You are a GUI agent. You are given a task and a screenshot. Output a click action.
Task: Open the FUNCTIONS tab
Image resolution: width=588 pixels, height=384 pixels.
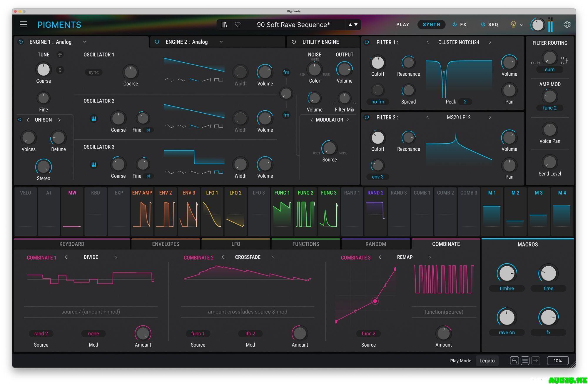[306, 244]
